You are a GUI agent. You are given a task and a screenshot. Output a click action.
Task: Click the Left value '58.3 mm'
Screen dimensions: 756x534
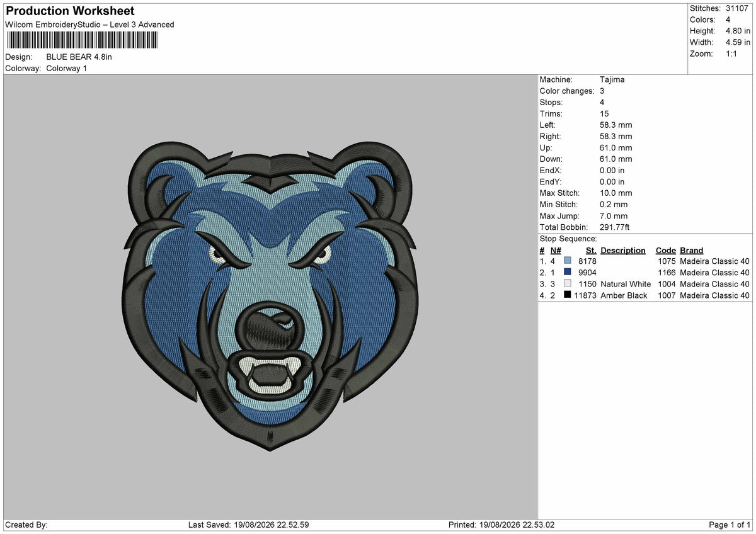pyautogui.click(x=616, y=125)
